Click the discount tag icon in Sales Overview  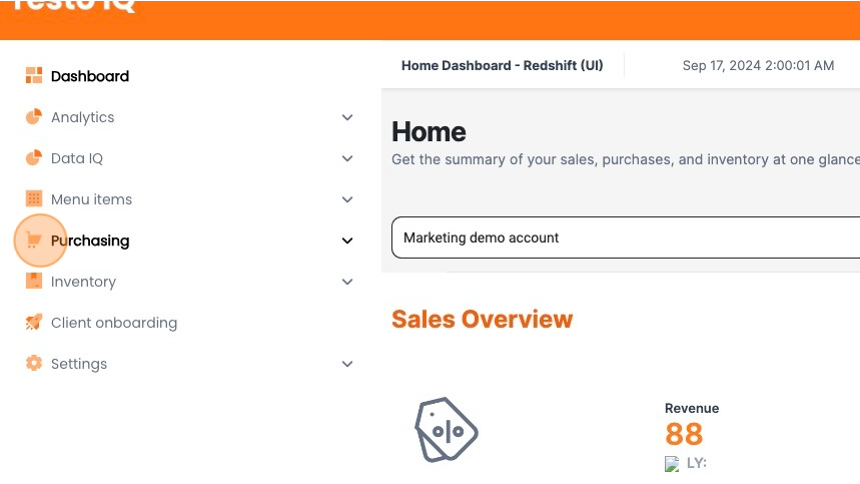tap(446, 430)
